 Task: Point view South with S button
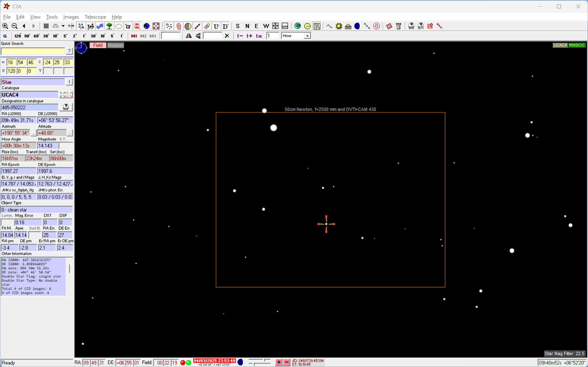click(x=238, y=26)
